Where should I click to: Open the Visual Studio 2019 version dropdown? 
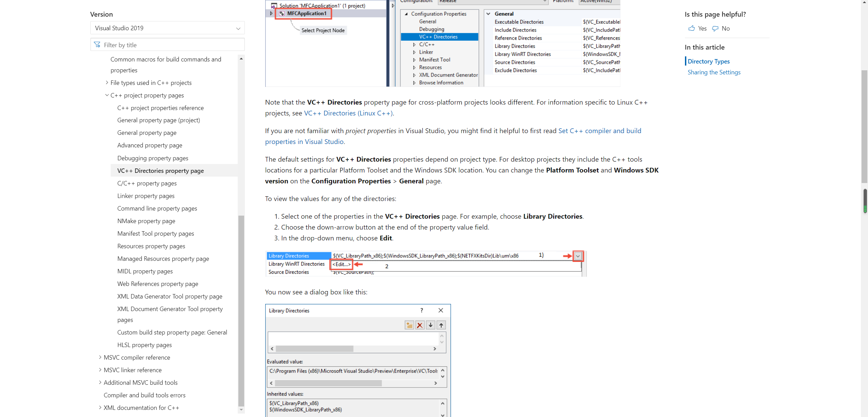click(x=167, y=28)
